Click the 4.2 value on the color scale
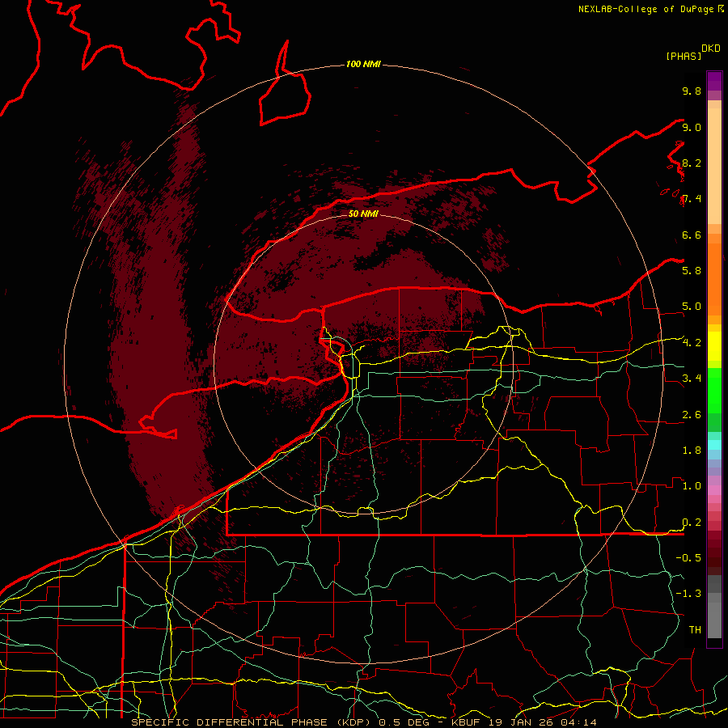 click(x=692, y=343)
